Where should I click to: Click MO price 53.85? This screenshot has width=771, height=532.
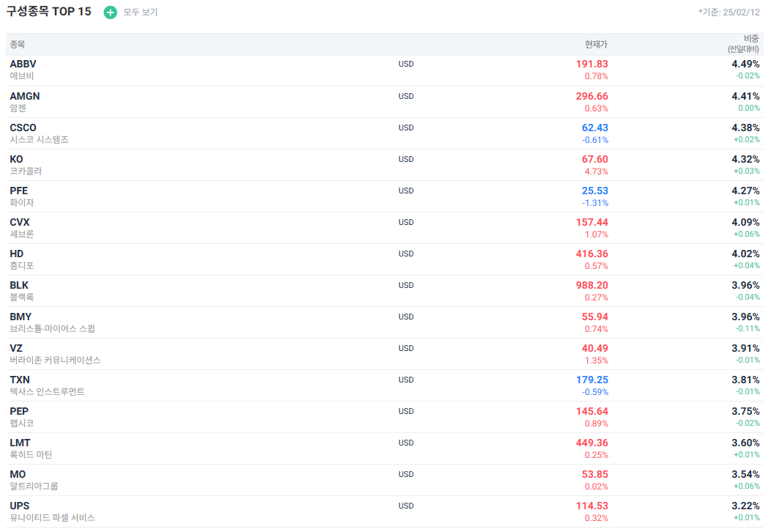[x=595, y=473]
